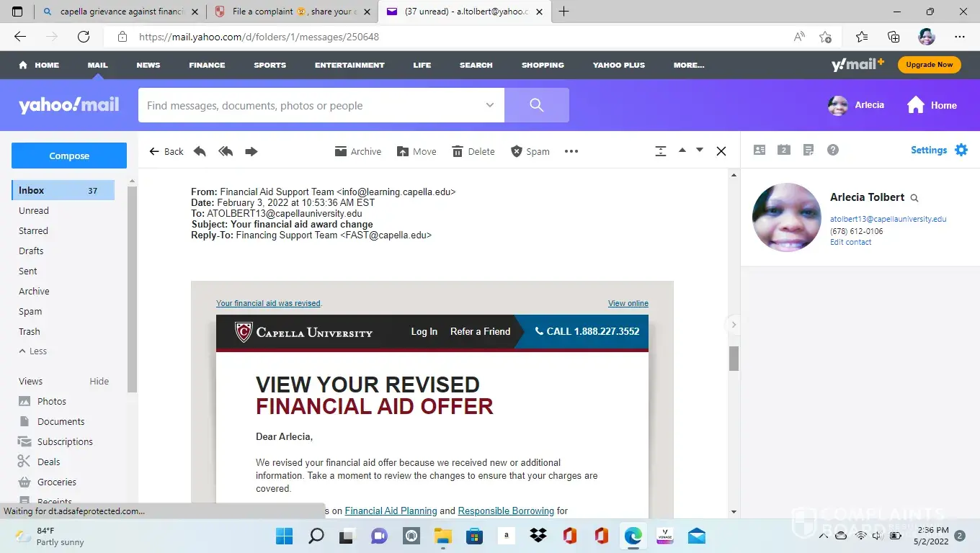Screen dimensions: 980x553
Task: Hide the Views section
Action: pos(99,381)
